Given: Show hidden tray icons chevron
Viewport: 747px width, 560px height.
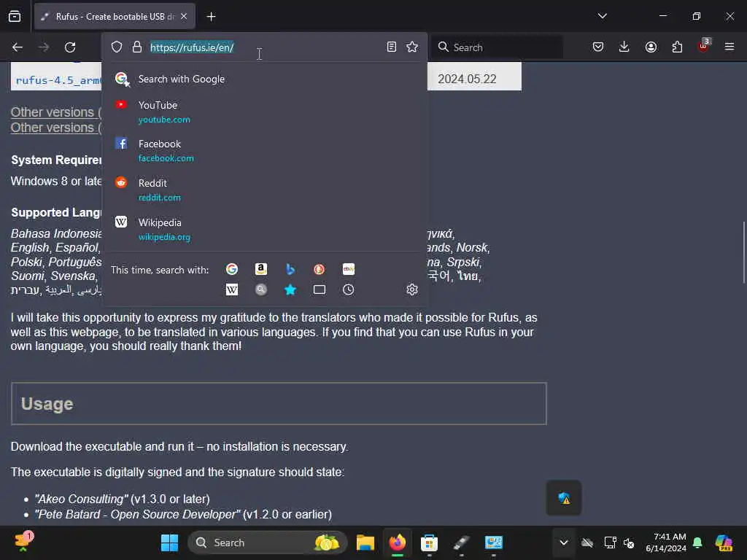Looking at the screenshot, I should point(564,542).
